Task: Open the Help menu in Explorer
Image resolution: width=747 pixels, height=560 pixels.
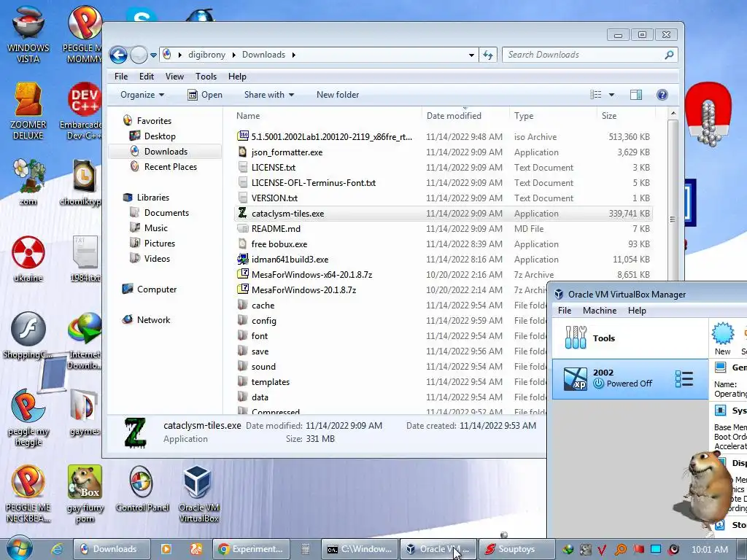Action: coord(237,76)
